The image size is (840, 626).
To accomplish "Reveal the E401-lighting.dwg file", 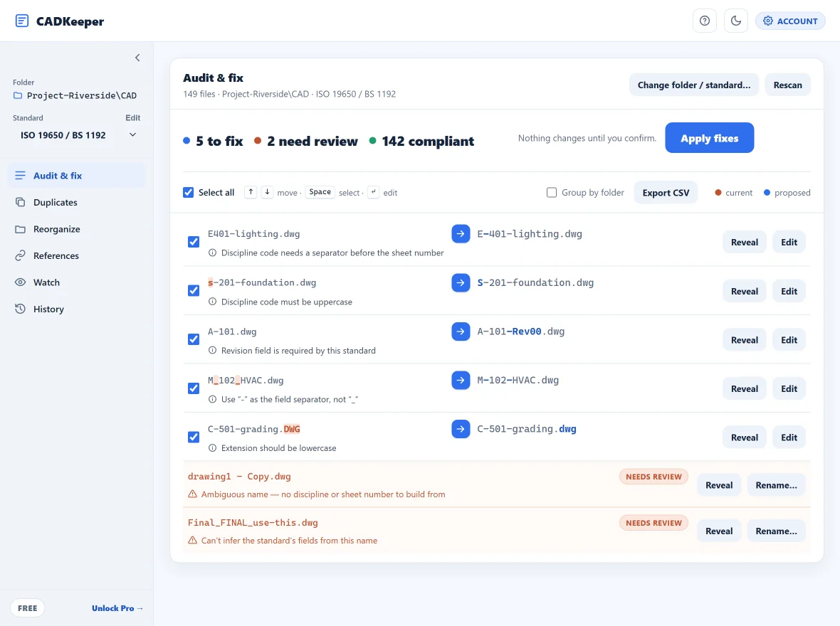I will coord(744,242).
